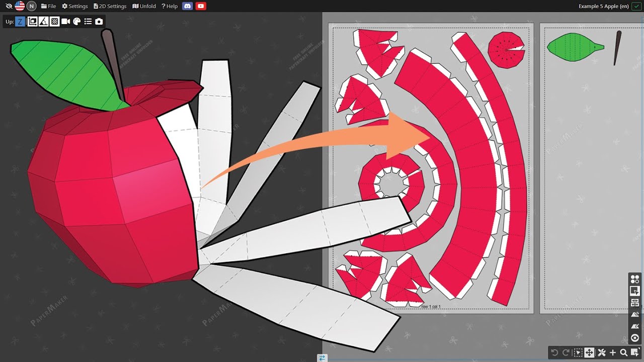
Task: Open the Settings menu
Action: [74, 6]
